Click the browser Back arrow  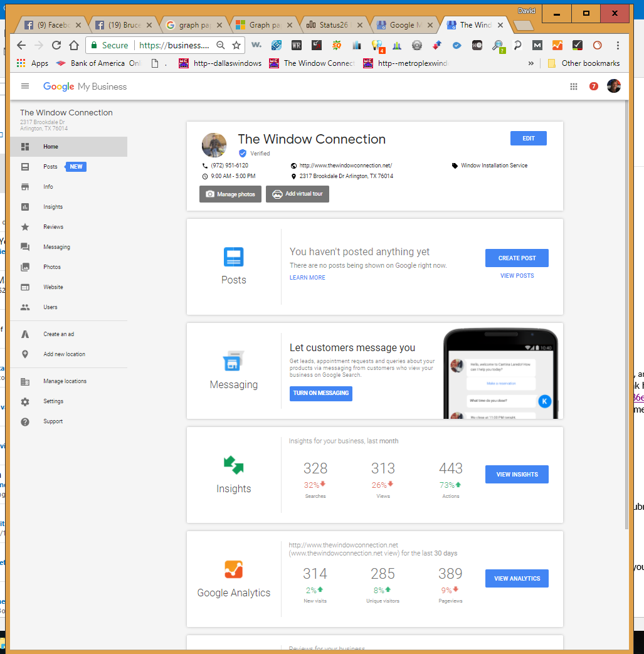click(x=21, y=45)
